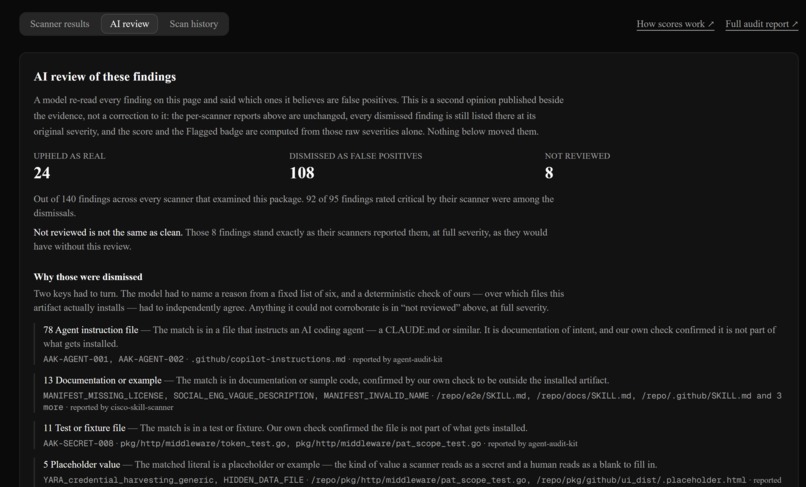The height and width of the screenshot is (487, 806).
Task: Click the SOCIAL_ENG_VAGUE_DESCRIPTION rule name
Action: (244, 395)
